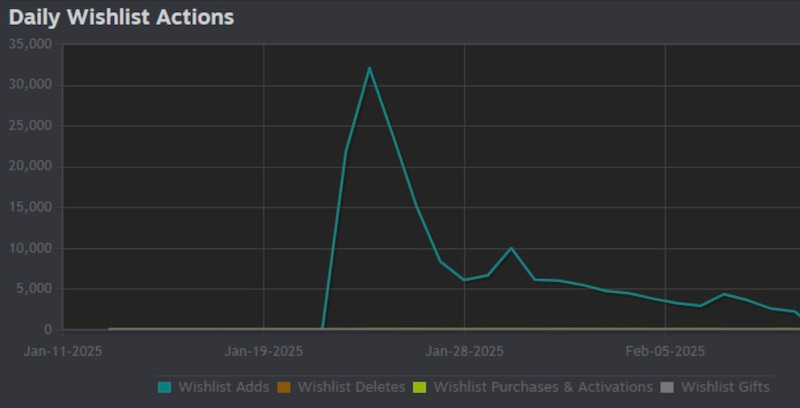Image resolution: width=800 pixels, height=408 pixels.
Task: Click the highest peak of the teal line
Action: (x=369, y=68)
